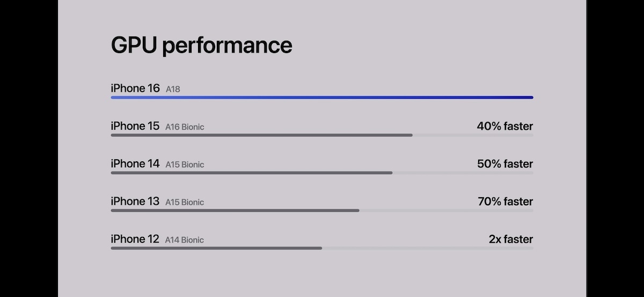Viewport: 644px width, 297px height.
Task: Click A15 Bionic next to iPhone 13
Action: tap(185, 202)
